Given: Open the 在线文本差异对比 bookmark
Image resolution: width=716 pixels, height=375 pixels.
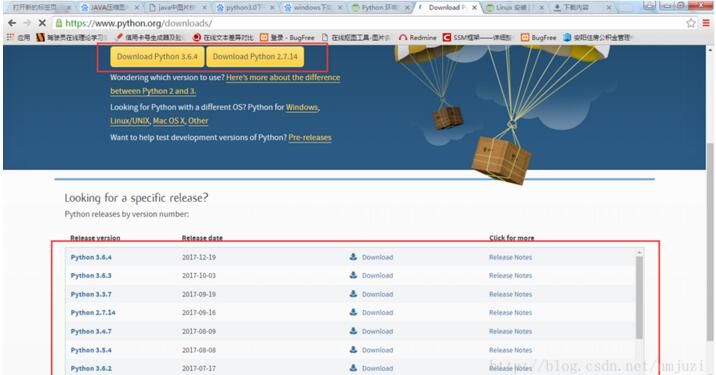Looking at the screenshot, I should click(x=223, y=37).
